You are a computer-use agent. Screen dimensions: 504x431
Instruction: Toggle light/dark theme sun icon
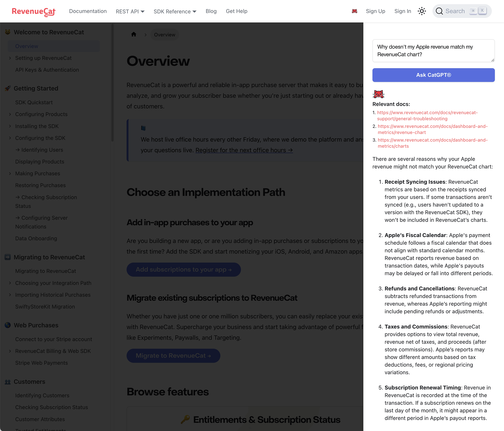click(x=421, y=11)
